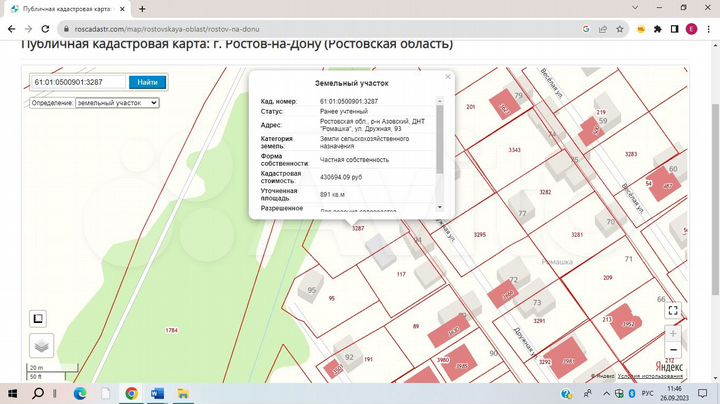
Task: Click parcel label 1784 on the map
Action: [171, 330]
